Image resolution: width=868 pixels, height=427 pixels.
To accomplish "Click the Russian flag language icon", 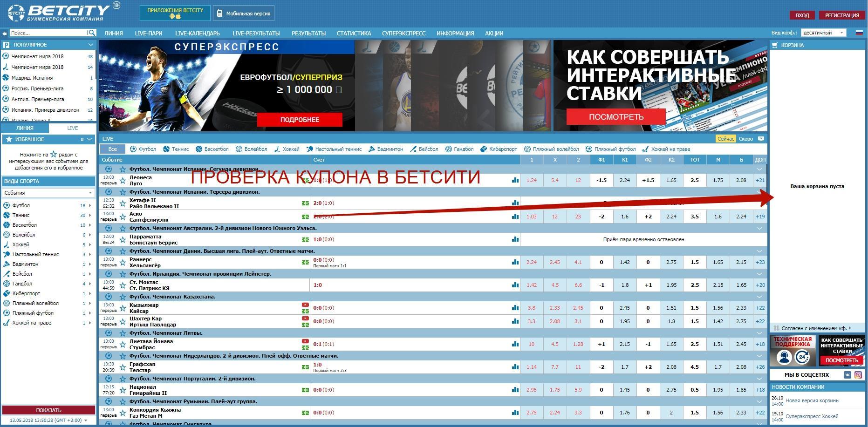I will [859, 33].
